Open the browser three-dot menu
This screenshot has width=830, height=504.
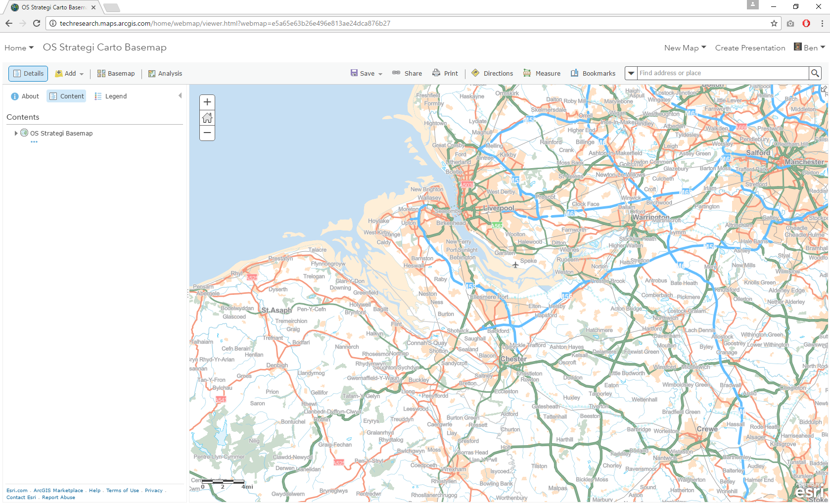822,23
